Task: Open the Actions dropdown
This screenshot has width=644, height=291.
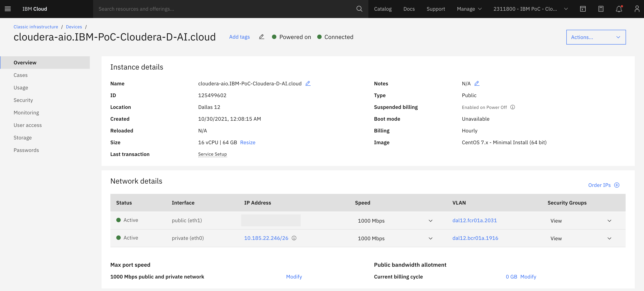Action: pos(596,37)
